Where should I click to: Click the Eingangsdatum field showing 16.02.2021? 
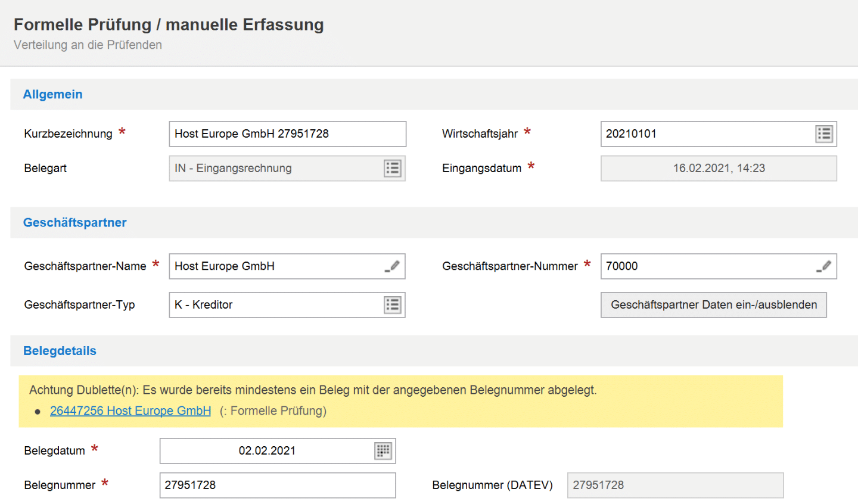tap(718, 169)
